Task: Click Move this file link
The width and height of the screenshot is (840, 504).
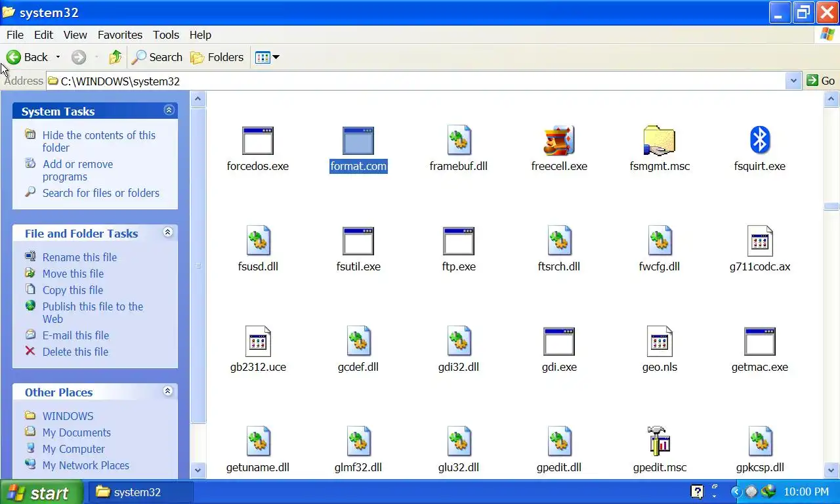Action: (73, 274)
